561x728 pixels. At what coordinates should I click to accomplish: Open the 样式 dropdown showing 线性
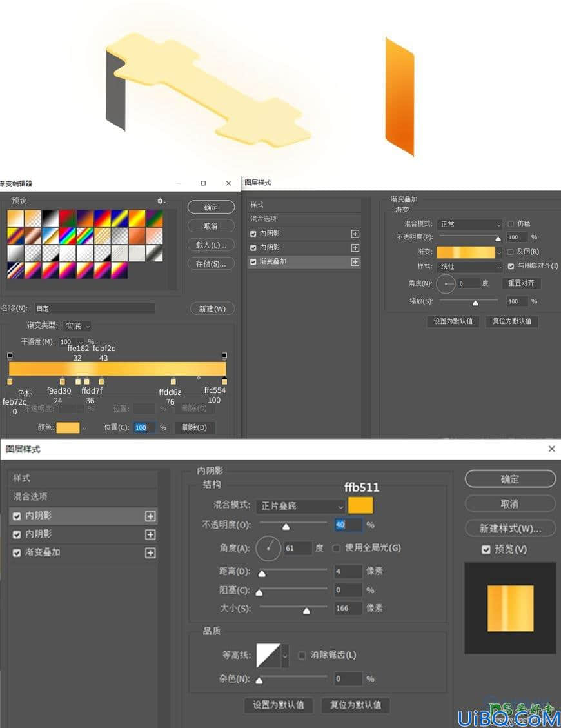469,267
